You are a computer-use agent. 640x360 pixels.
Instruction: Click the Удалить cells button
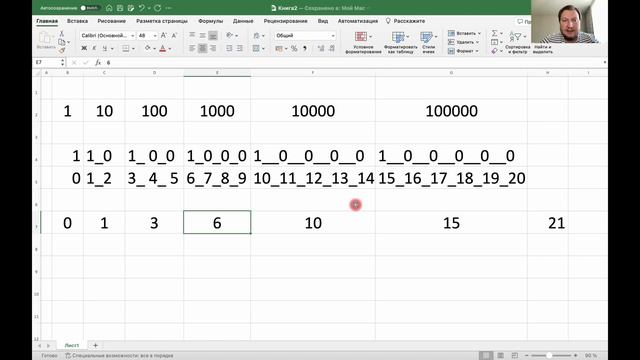[x=463, y=42]
